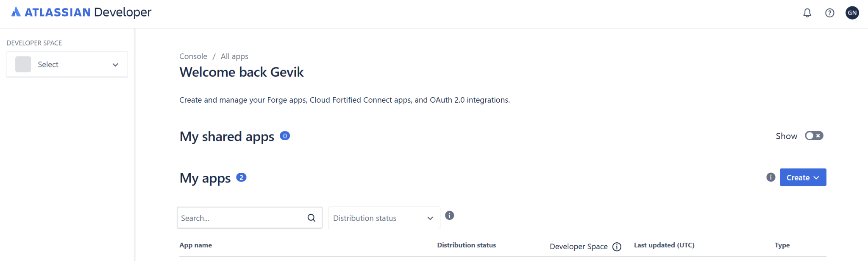Sort by App name column header
Image resolution: width=868 pixels, height=261 pixels.
pyautogui.click(x=195, y=245)
